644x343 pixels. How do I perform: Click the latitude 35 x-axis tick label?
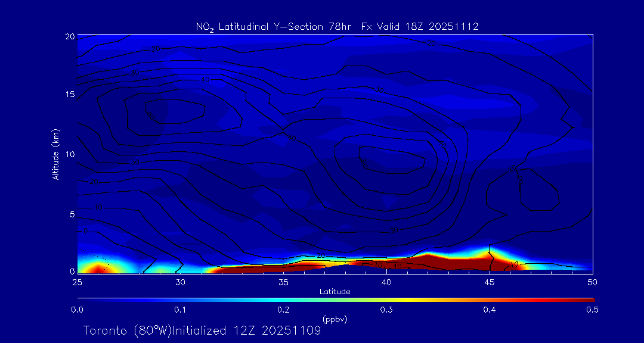283,282
